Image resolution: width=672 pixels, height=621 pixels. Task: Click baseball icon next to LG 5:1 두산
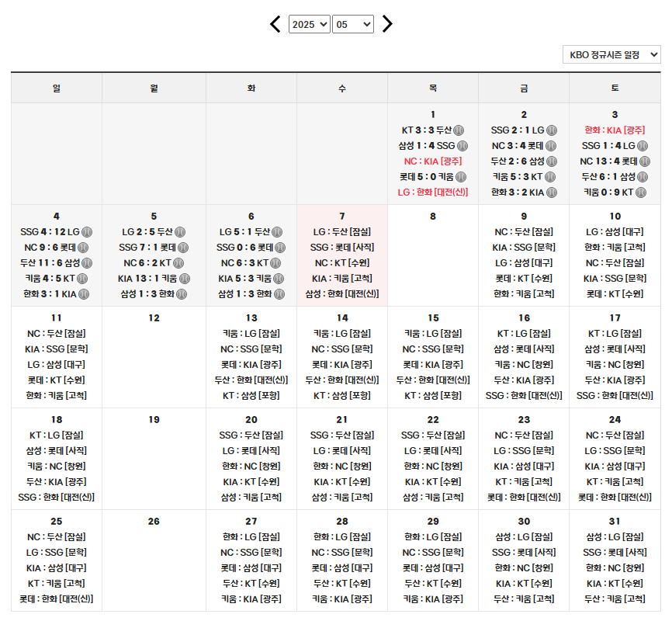277,232
